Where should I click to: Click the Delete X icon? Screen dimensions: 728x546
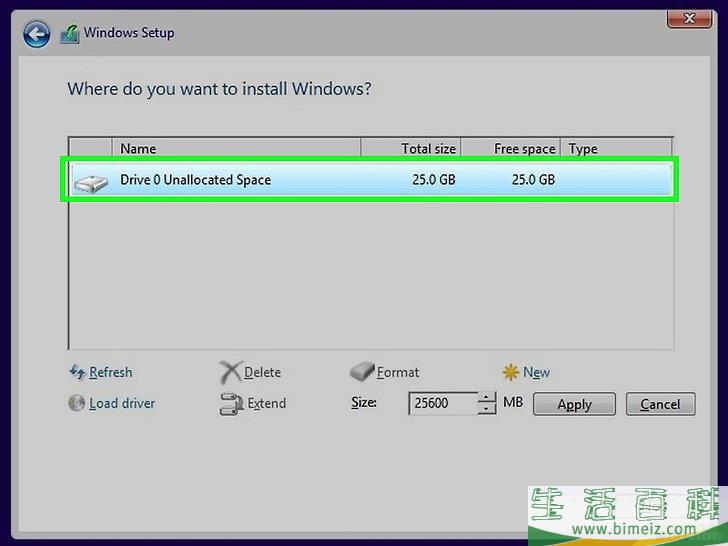pos(231,373)
